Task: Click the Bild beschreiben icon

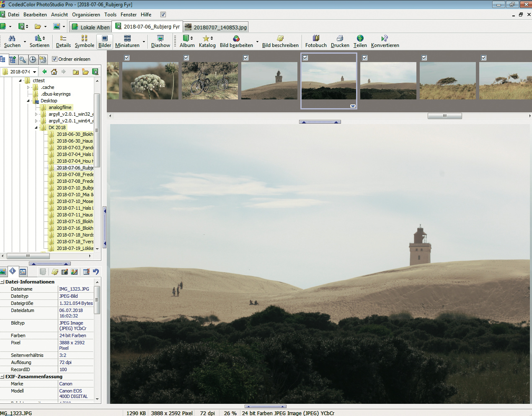Action: (280, 41)
